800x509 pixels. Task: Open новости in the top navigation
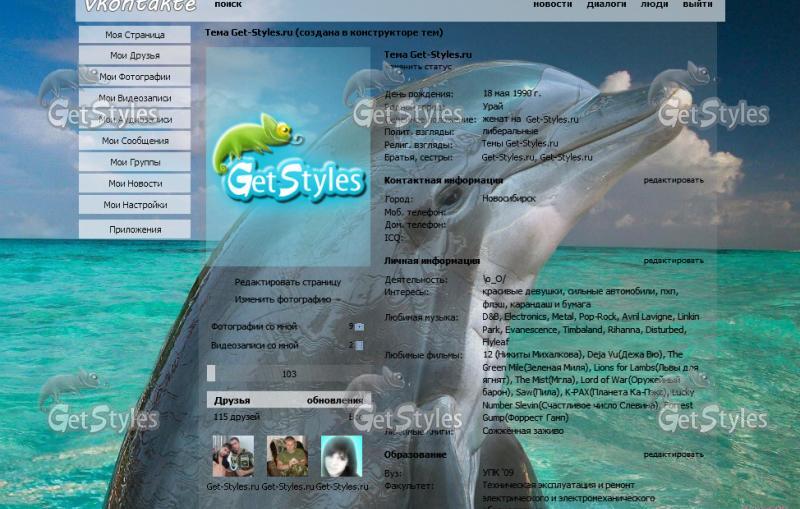[552, 5]
